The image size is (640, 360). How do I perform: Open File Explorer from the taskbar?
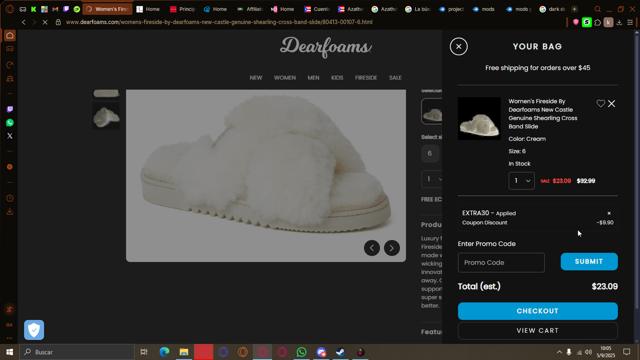click(184, 352)
